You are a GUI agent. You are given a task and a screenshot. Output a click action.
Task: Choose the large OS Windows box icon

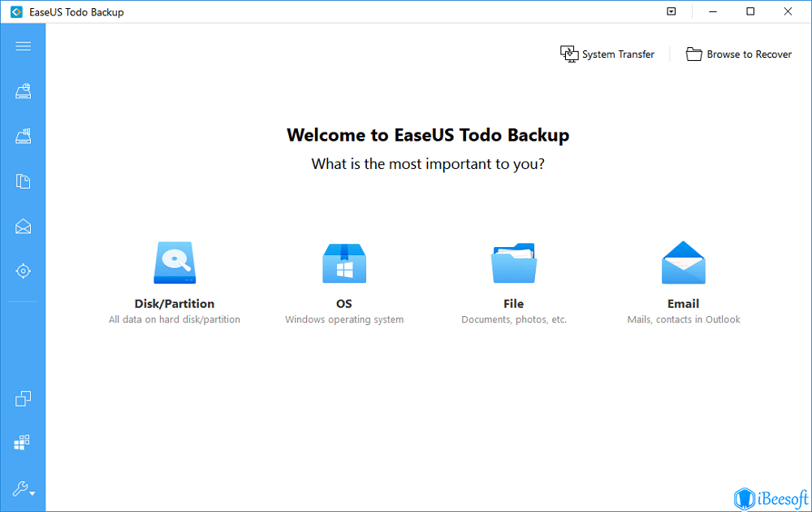pos(344,263)
